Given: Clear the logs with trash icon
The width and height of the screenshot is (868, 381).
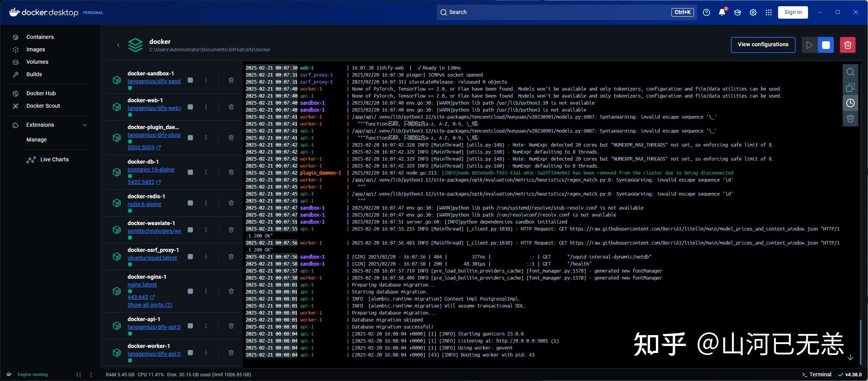Looking at the screenshot, I should (850, 119).
